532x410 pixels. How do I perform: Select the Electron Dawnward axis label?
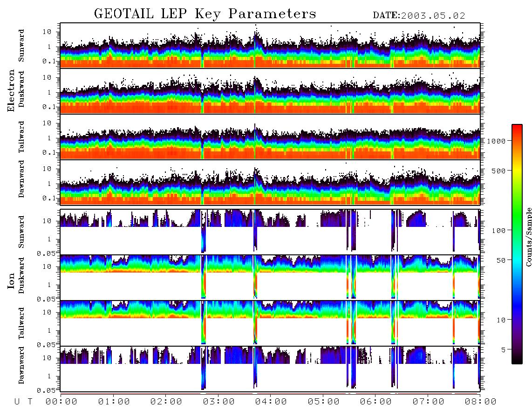(21, 179)
